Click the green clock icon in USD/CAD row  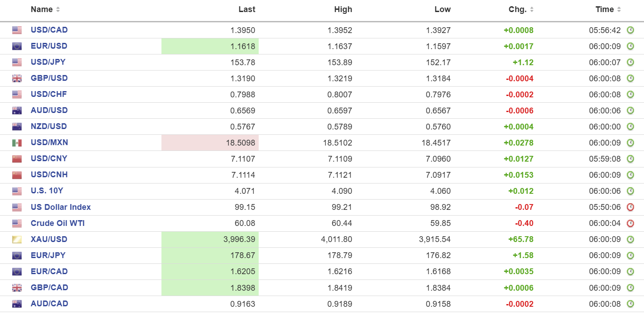pos(630,30)
